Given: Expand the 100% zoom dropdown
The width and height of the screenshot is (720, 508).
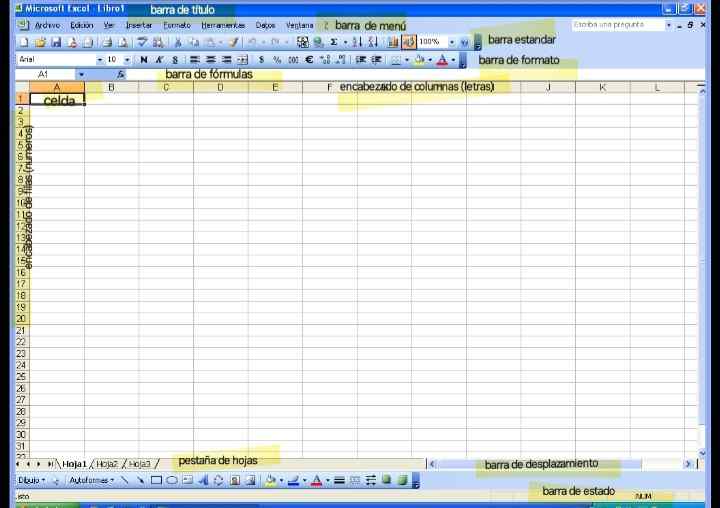Looking at the screenshot, I should tap(451, 42).
